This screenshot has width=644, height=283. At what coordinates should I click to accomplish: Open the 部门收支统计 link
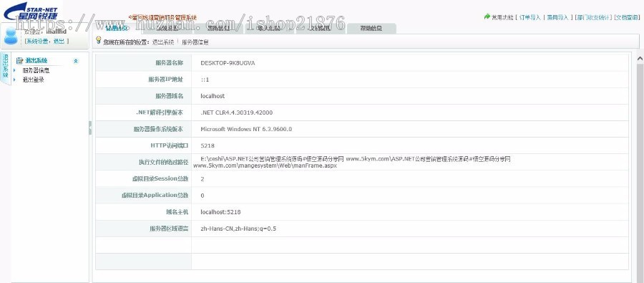593,17
